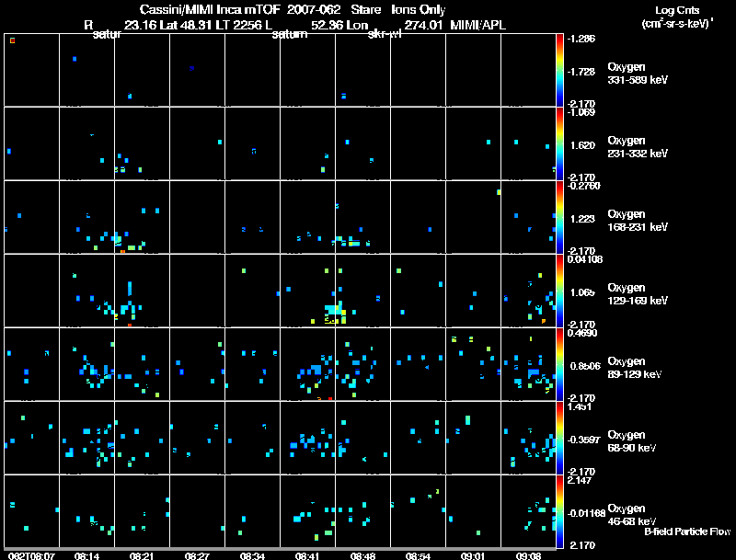The image size is (736, 560).
Task: Pick the color bar beside Oxygen 89-129 keV
Action: coord(559,364)
